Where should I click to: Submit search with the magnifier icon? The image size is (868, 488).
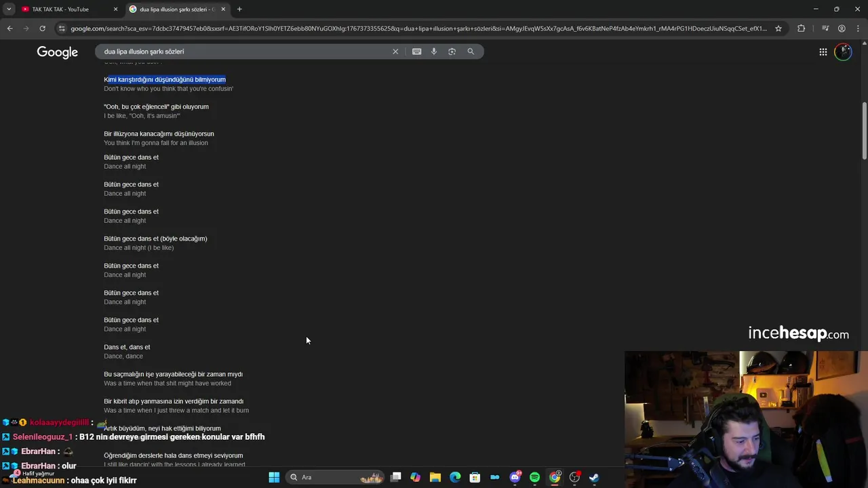471,52
